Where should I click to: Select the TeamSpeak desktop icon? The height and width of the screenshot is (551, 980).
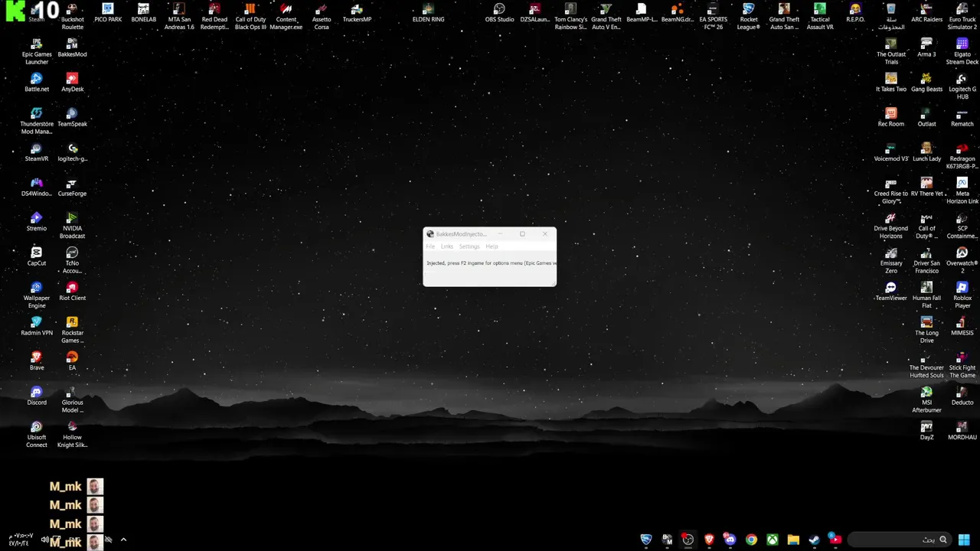[72, 118]
